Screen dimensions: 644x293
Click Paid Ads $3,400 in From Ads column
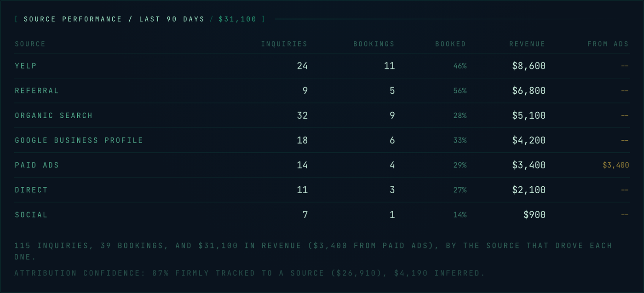tap(616, 165)
